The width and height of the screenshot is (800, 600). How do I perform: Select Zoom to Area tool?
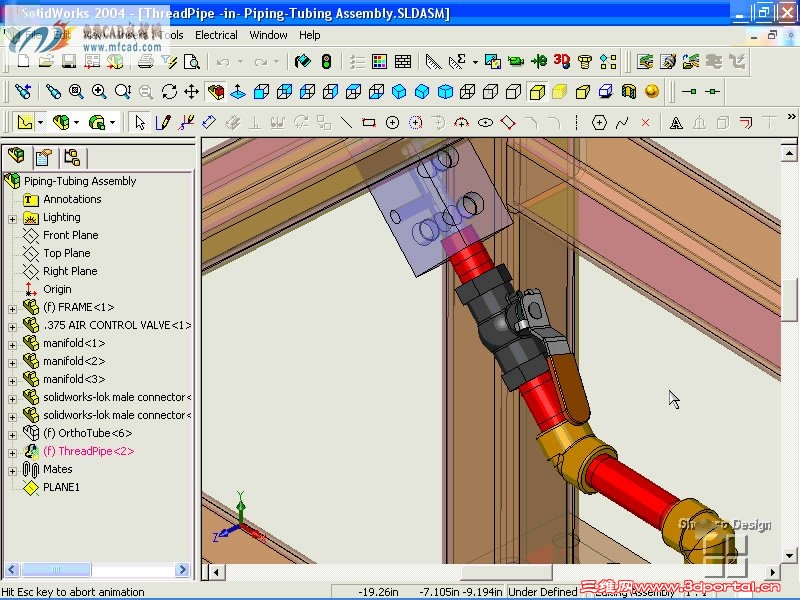tap(76, 92)
